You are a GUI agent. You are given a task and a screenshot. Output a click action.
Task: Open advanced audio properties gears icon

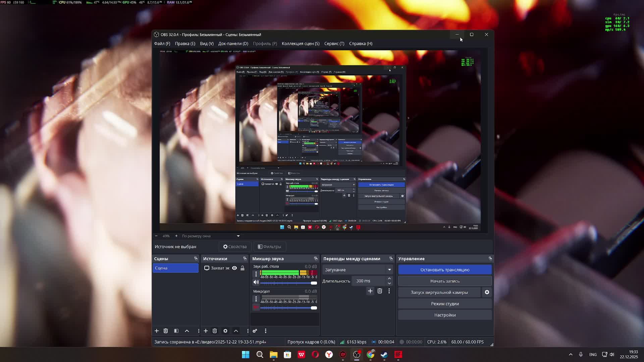[255, 331]
